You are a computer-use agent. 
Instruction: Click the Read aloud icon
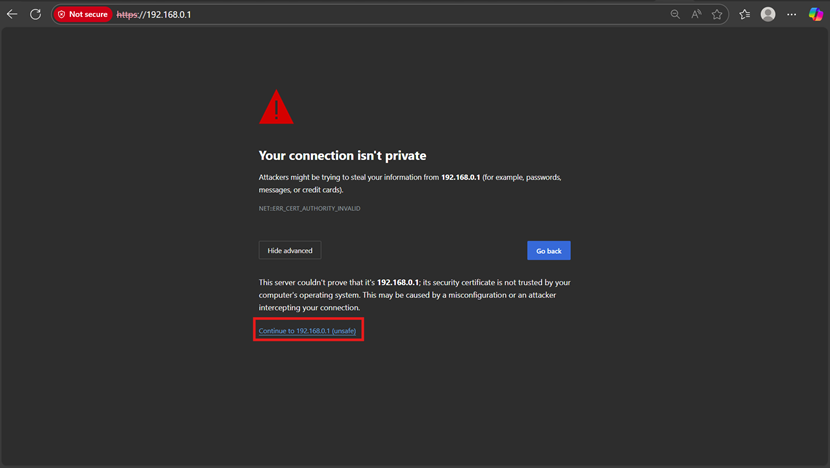[696, 15]
